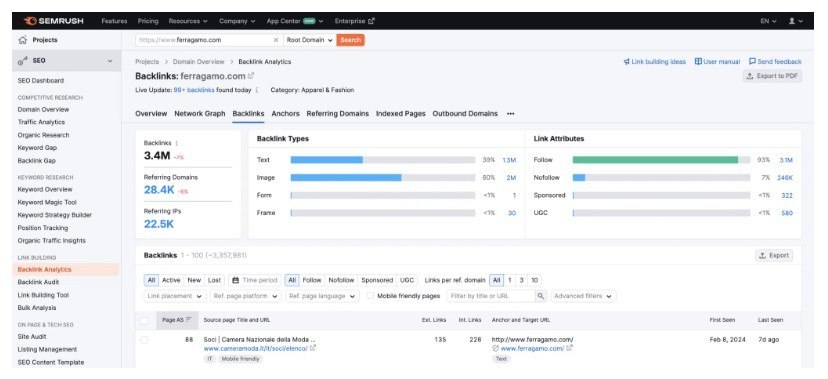Click the Semrush logo
The height and width of the screenshot is (379, 828).
(53, 21)
